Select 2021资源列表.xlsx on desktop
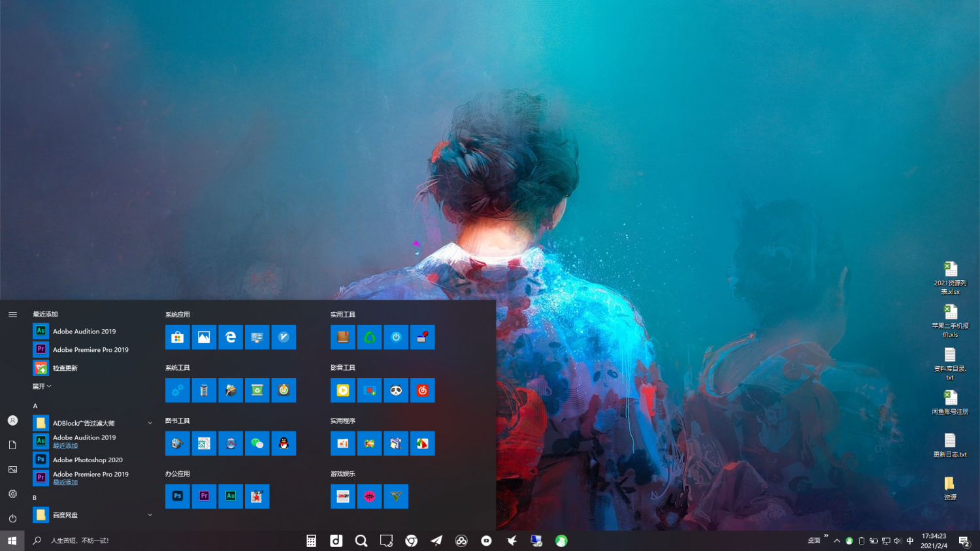 coord(950,278)
